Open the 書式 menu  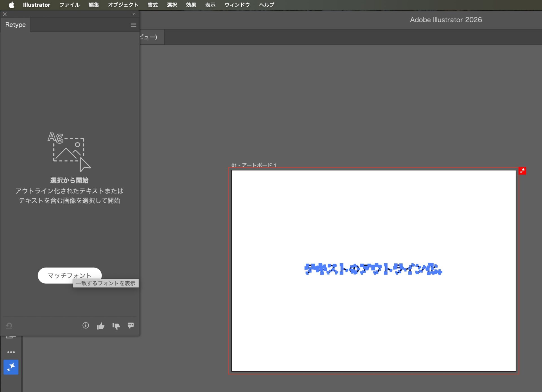click(x=152, y=5)
